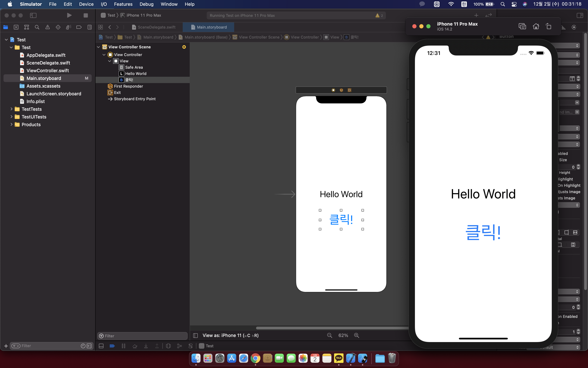Pause program execution in debug bar
588x368 pixels.
point(123,346)
